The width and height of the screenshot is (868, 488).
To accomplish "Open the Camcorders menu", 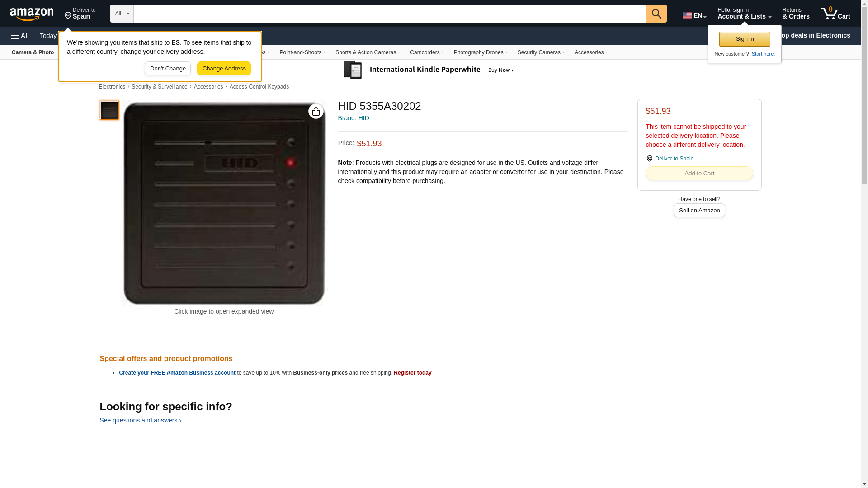I will [x=426, y=52].
